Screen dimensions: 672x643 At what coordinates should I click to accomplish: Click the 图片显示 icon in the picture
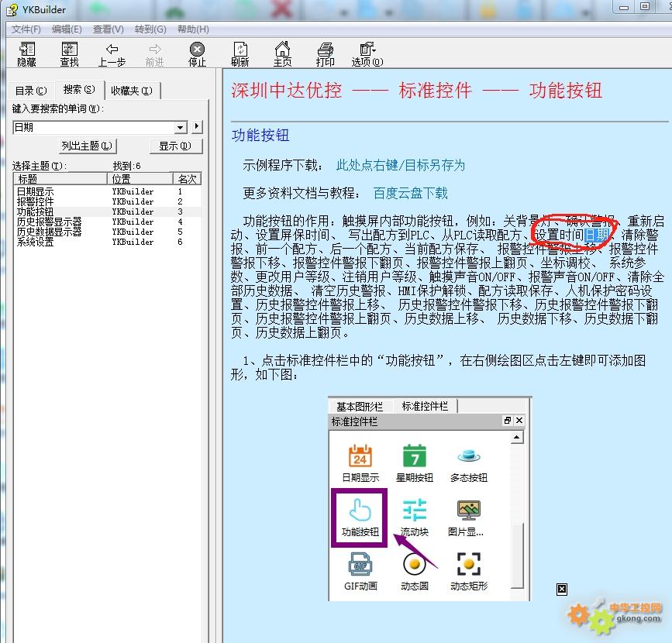pyautogui.click(x=468, y=510)
